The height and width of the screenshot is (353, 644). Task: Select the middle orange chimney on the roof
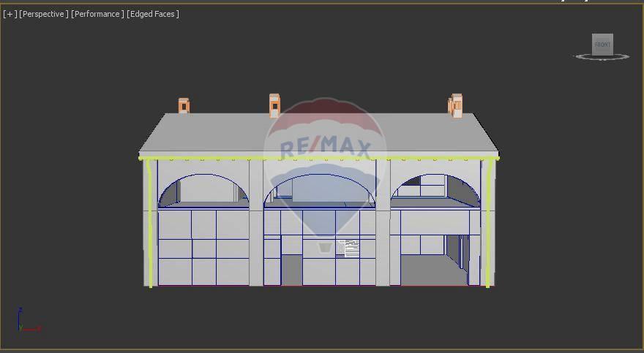pyautogui.click(x=274, y=106)
